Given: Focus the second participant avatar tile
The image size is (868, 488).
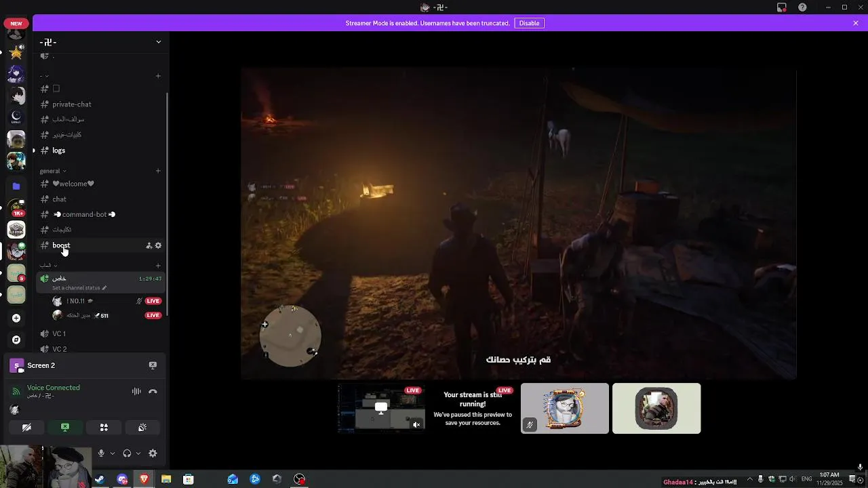Looking at the screenshot, I should pyautogui.click(x=656, y=408).
